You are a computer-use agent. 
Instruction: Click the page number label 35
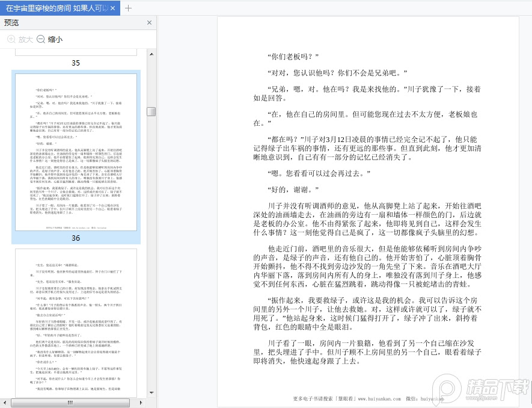tap(76, 63)
